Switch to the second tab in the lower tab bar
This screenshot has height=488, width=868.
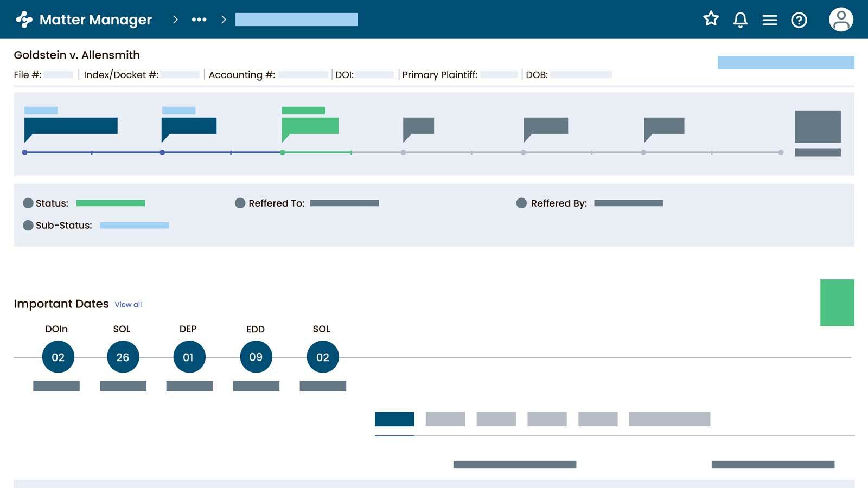pos(446,419)
